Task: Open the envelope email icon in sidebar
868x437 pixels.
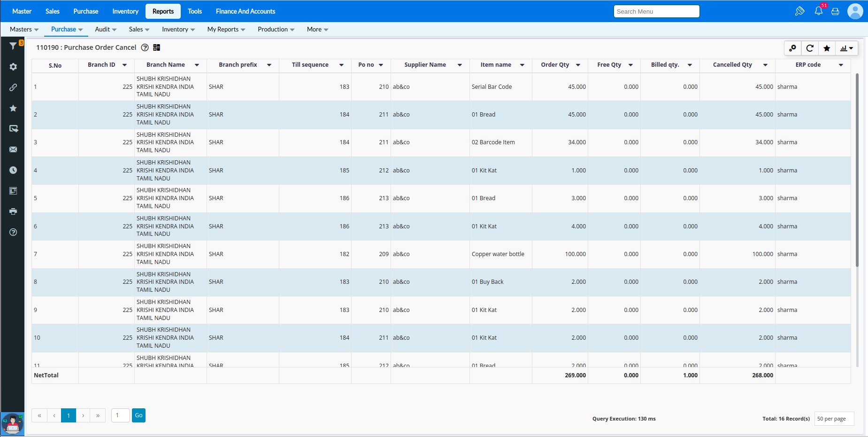Action: [x=13, y=149]
